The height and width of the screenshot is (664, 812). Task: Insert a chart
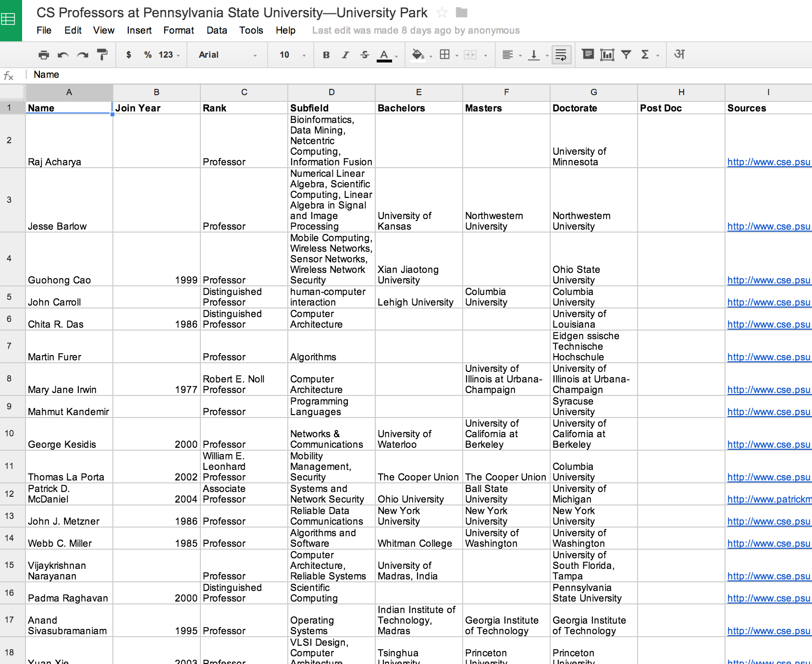(x=607, y=55)
